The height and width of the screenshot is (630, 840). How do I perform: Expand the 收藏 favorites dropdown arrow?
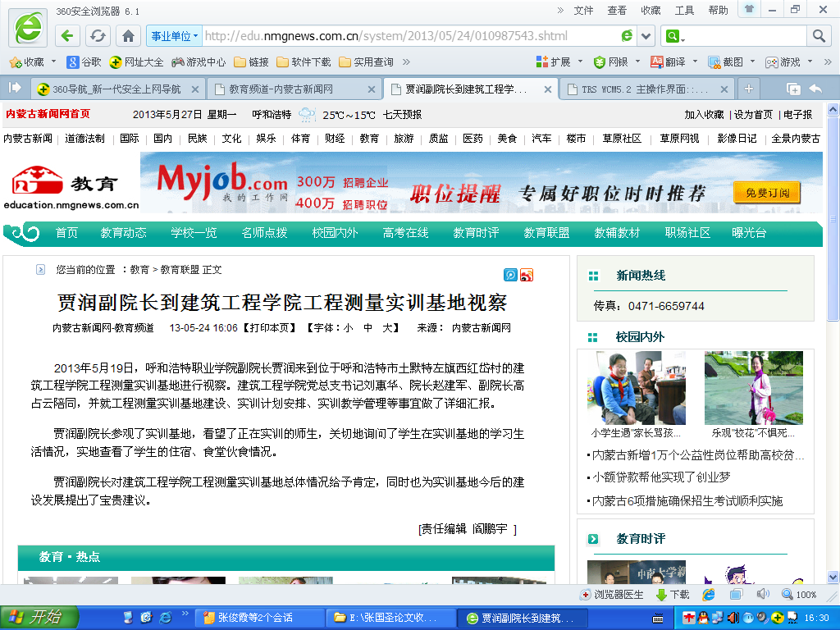point(54,62)
